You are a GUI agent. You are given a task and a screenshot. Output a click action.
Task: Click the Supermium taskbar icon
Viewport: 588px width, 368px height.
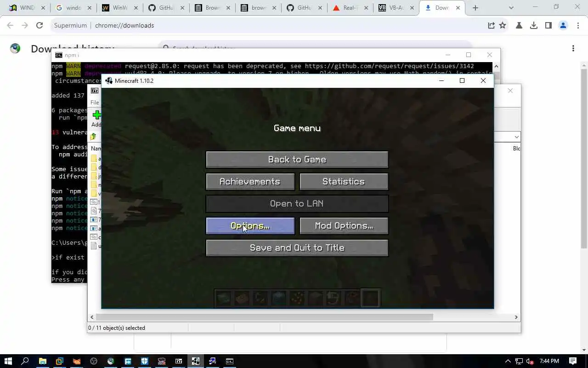[111, 361]
